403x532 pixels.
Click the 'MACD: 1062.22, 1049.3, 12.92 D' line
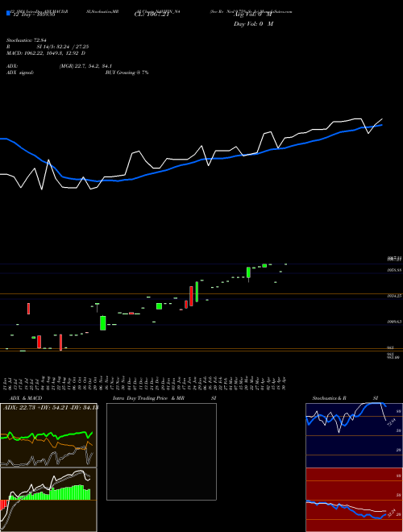46,53
